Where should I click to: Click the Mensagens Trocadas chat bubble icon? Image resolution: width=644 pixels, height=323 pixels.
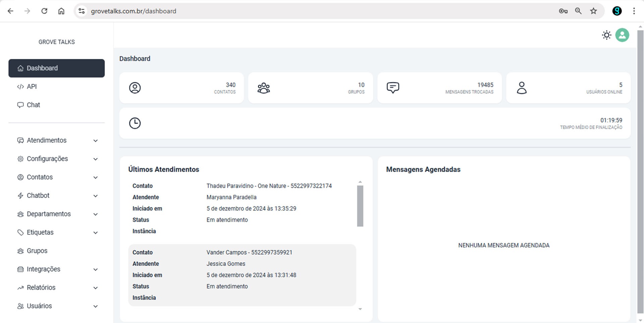393,88
